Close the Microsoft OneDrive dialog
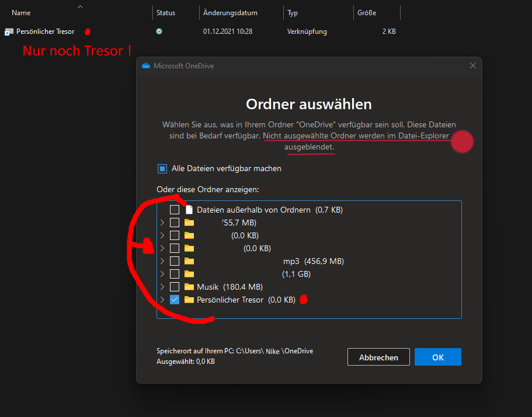532x417 pixels. tap(473, 65)
